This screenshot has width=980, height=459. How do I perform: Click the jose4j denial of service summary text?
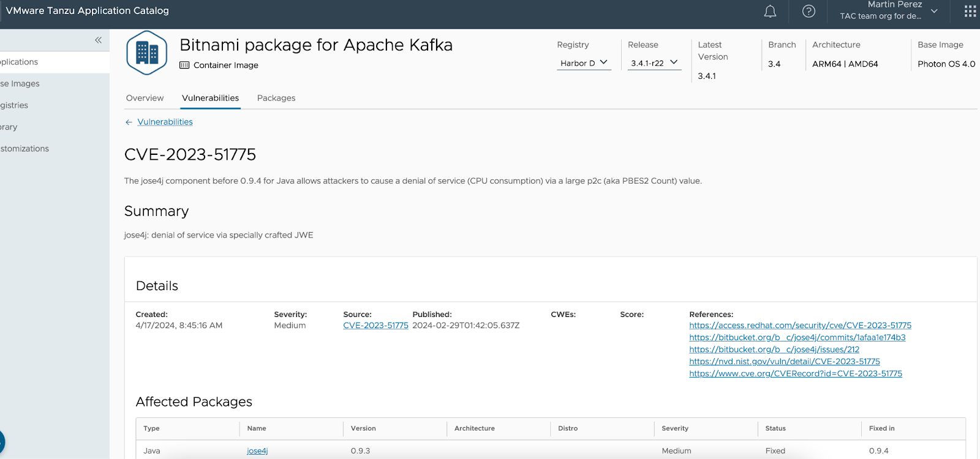pos(219,235)
